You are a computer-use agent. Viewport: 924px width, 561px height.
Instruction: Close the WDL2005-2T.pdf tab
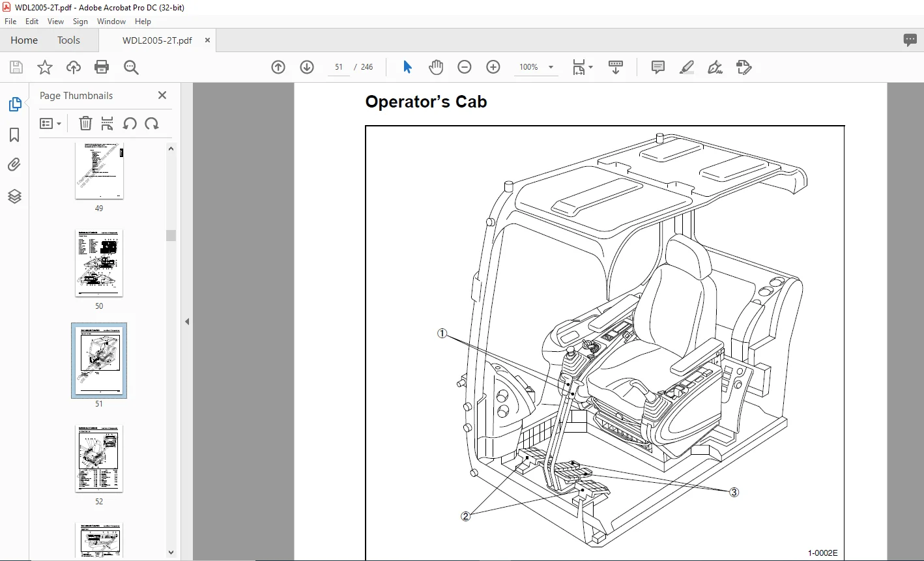(x=207, y=40)
